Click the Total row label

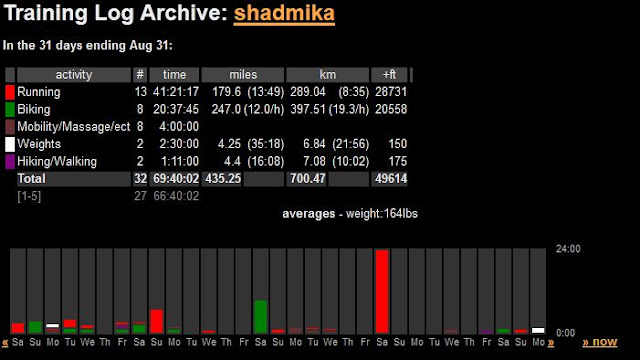31,179
